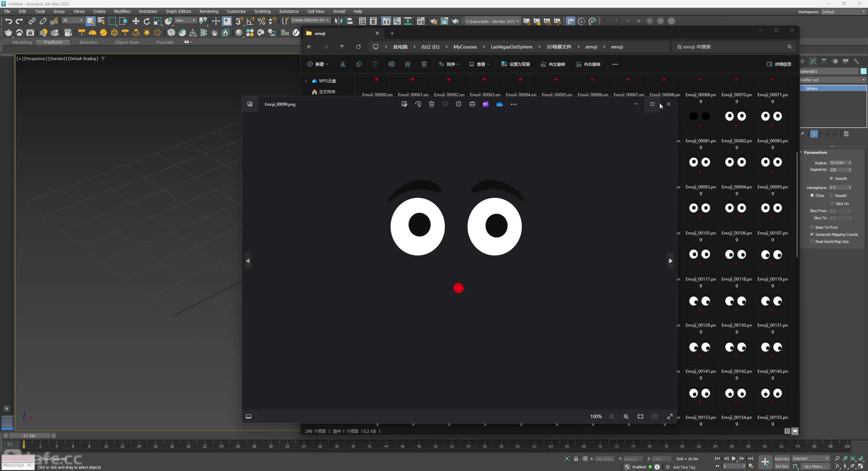Click 向右旋转 rotate right button
The image size is (868, 471).
click(588, 64)
